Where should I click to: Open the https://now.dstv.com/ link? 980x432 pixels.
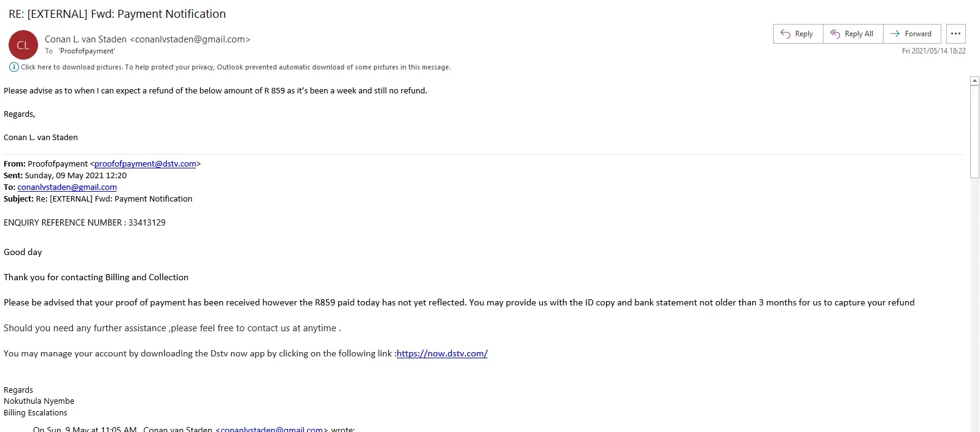(442, 354)
